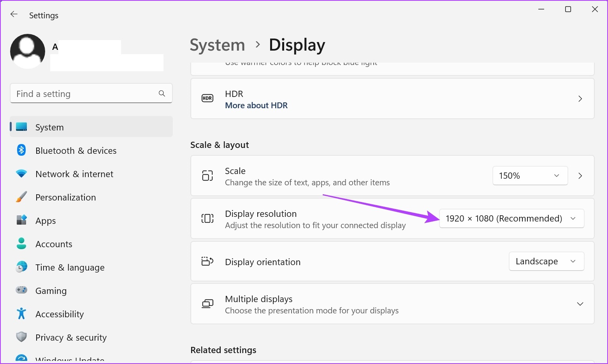Viewport: 608px width, 364px height.
Task: Click 'Choose the presentation mode' description
Action: pyautogui.click(x=312, y=311)
